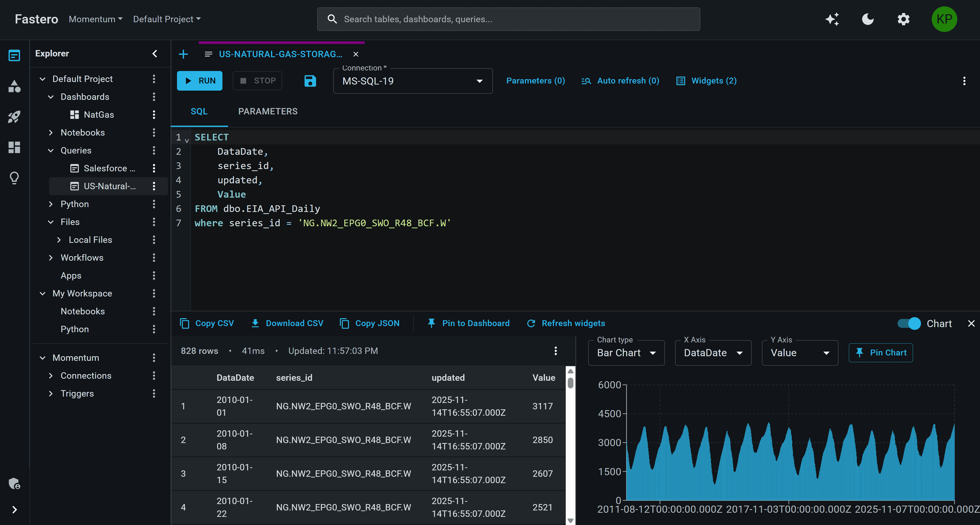The width and height of the screenshot is (980, 525).
Task: Open the Chart type Bar Chart dropdown
Action: [626, 353]
